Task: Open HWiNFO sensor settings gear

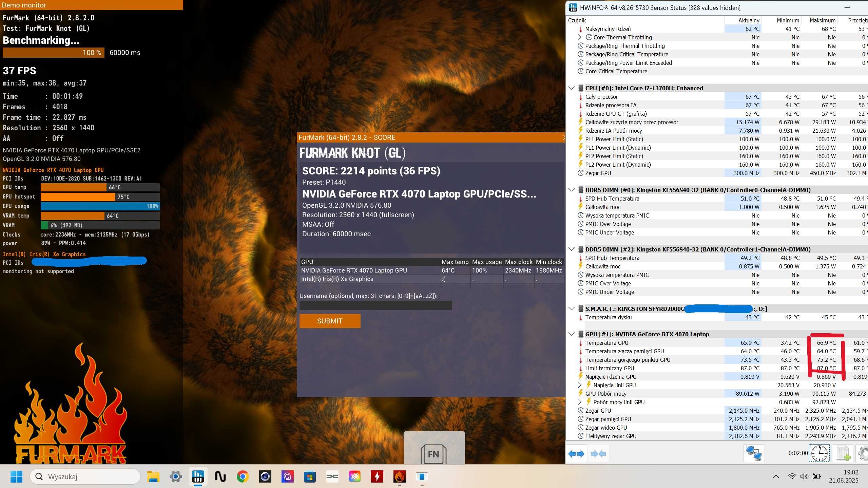Action: [863, 453]
